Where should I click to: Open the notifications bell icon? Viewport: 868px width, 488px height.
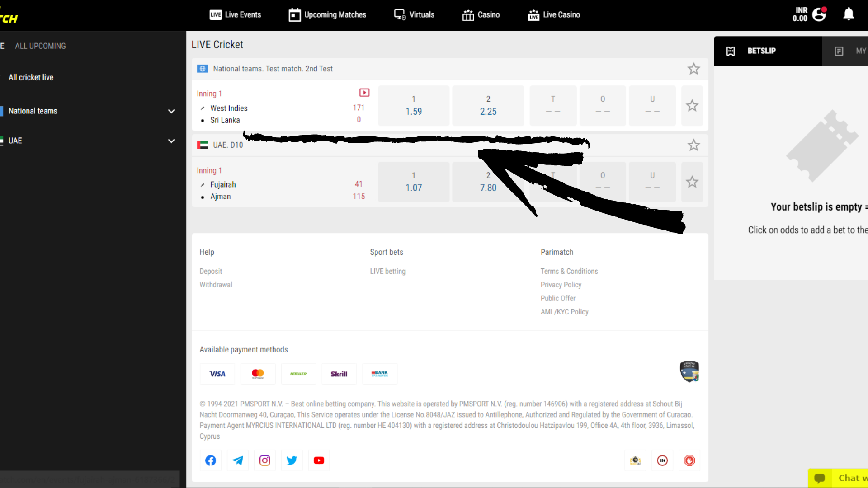click(849, 14)
